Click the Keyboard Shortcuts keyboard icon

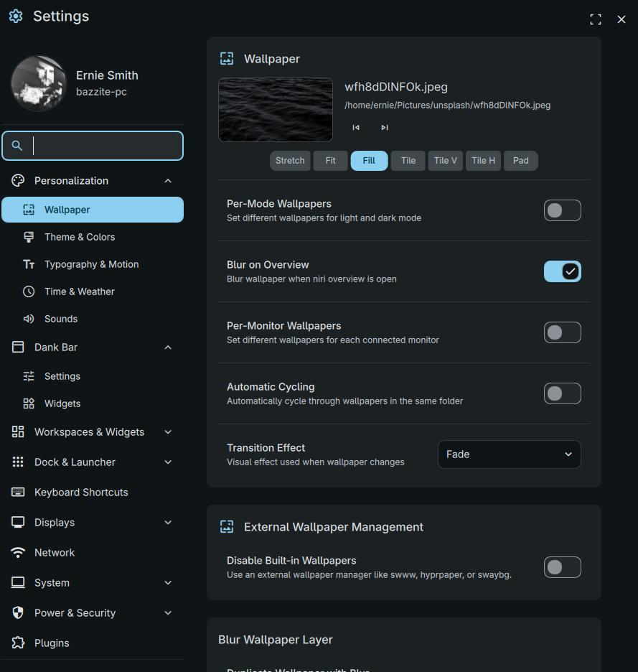pos(17,492)
